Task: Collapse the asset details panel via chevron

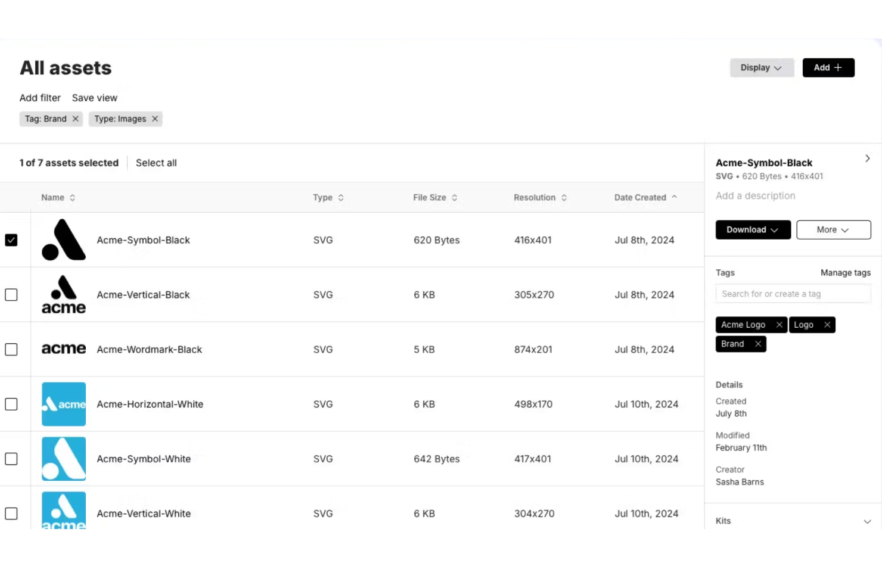Action: pyautogui.click(x=867, y=158)
